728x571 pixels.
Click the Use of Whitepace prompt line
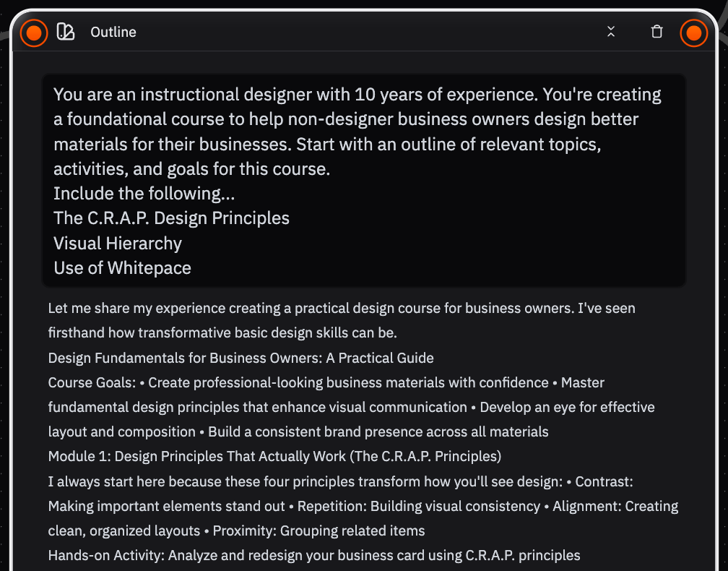tap(121, 268)
